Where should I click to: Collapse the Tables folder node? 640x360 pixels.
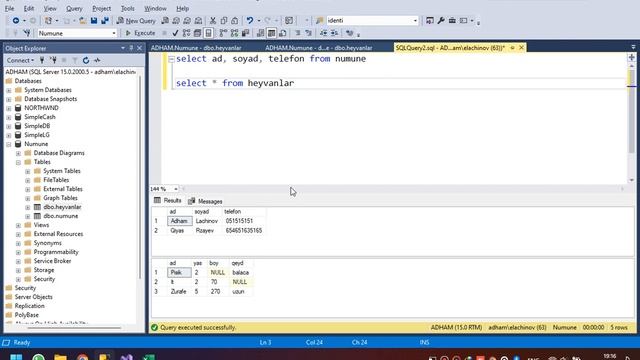pyautogui.click(x=18, y=162)
